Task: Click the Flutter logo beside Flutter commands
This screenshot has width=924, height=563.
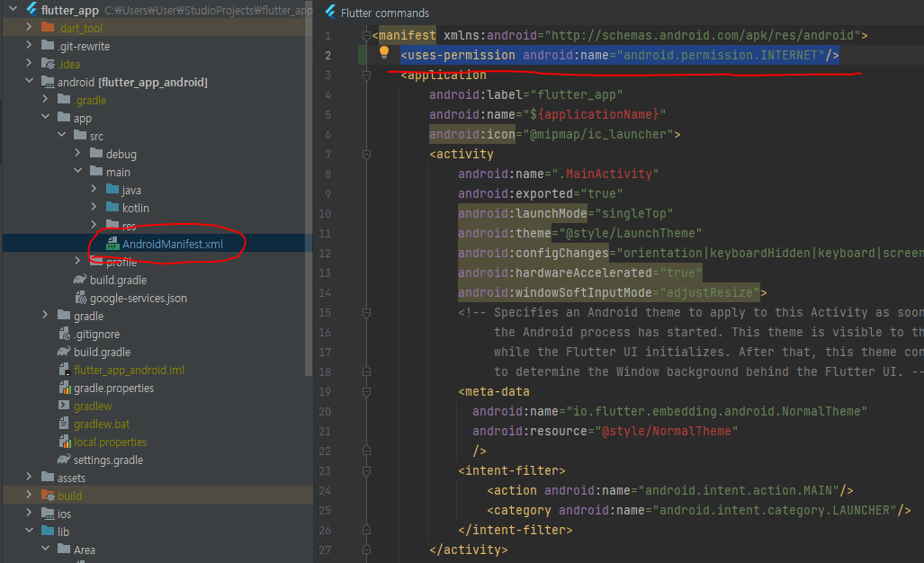Action: (x=330, y=13)
